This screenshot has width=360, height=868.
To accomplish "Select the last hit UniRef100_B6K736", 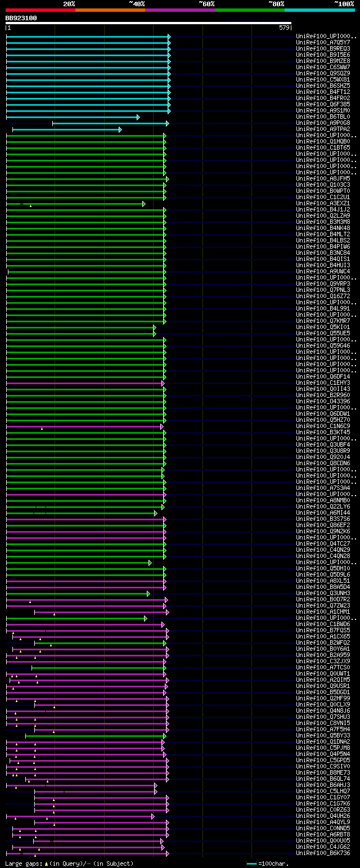I will click(x=323, y=853).
